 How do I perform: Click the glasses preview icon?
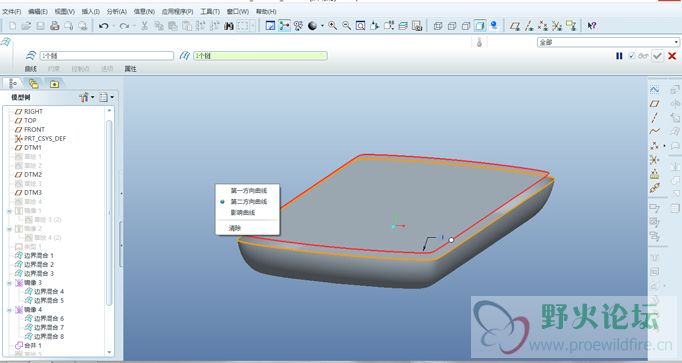(x=643, y=56)
